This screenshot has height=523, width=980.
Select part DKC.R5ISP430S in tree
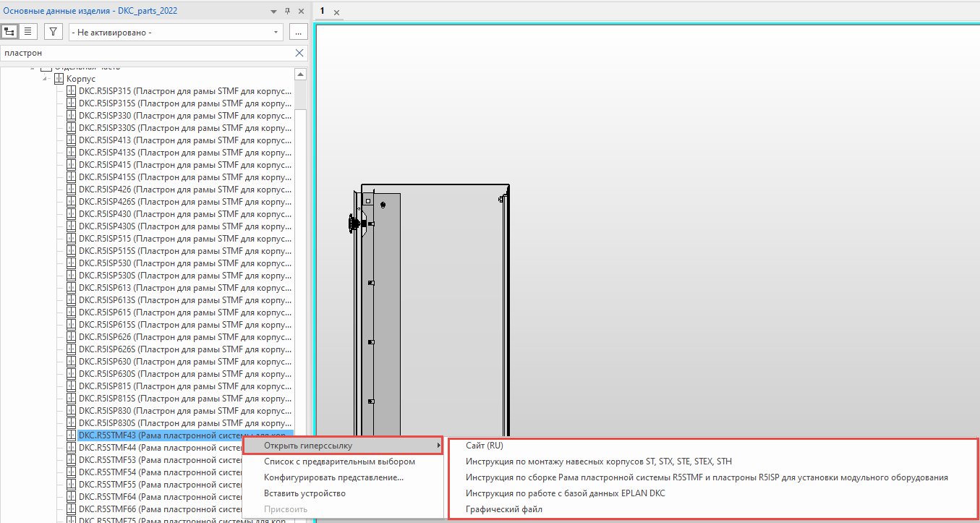click(185, 226)
